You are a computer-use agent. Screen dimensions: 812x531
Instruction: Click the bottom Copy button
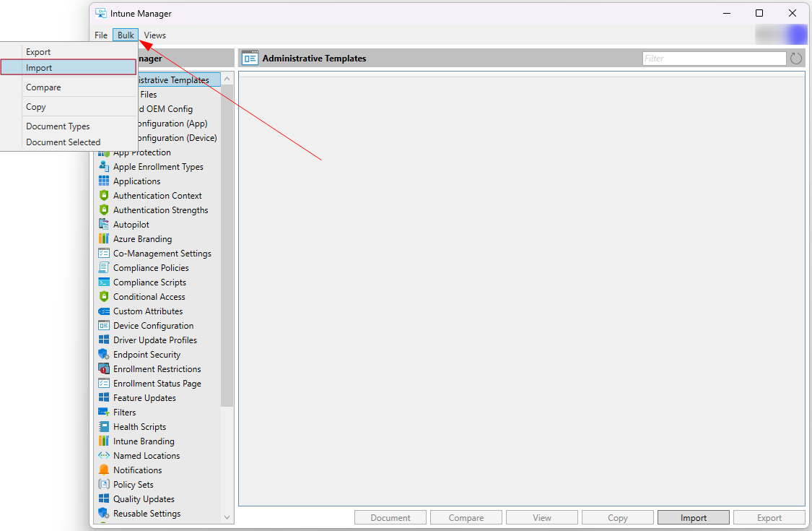coord(617,517)
